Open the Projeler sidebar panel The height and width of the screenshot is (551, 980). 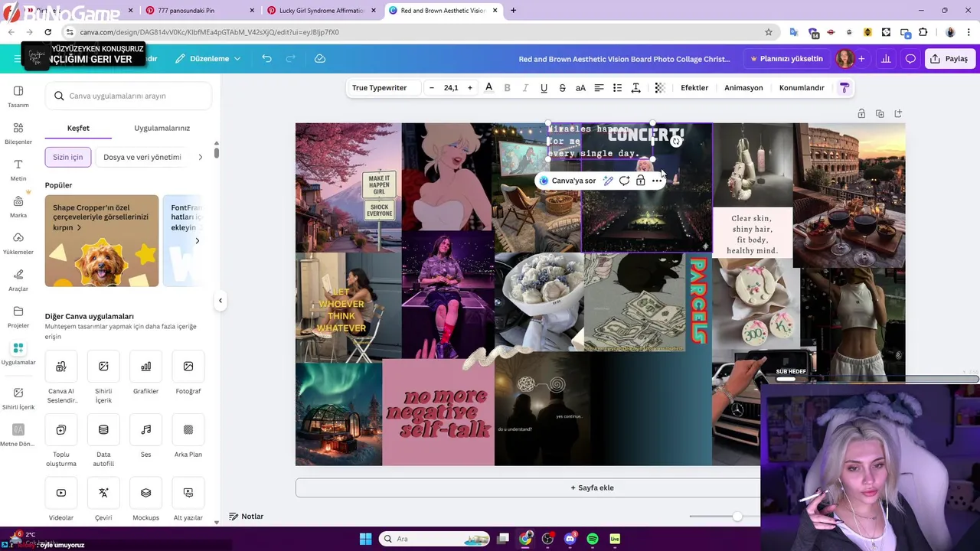(x=18, y=317)
